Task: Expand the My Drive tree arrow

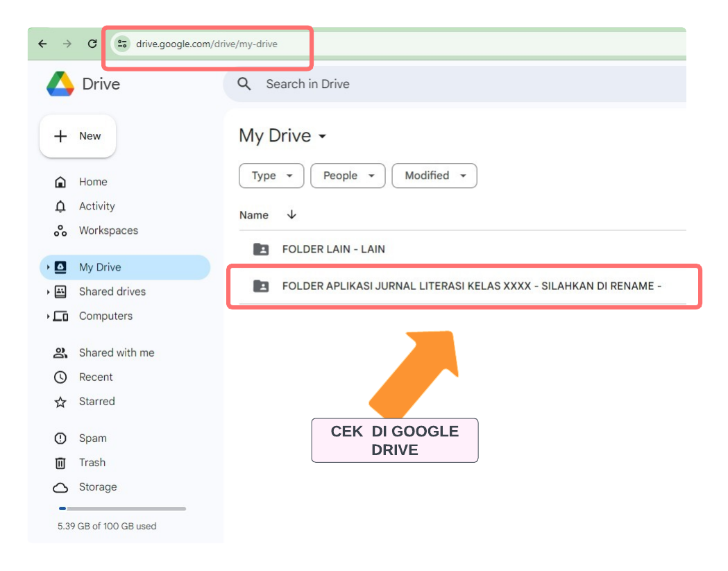Action: point(48,267)
